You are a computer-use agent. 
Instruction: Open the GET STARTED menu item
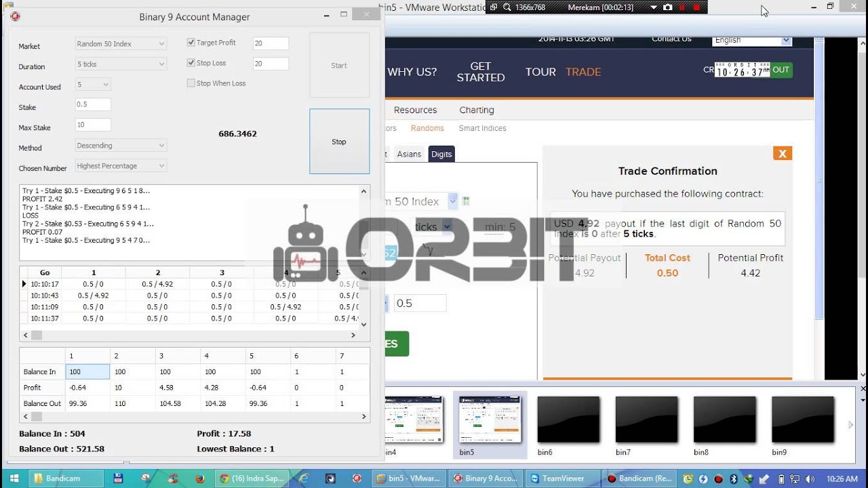[481, 72]
